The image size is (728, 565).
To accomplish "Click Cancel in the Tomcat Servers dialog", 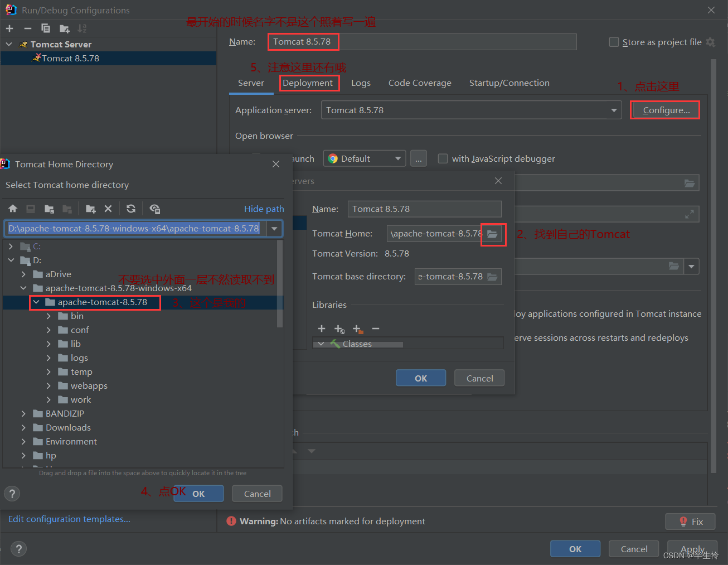I will tap(479, 378).
